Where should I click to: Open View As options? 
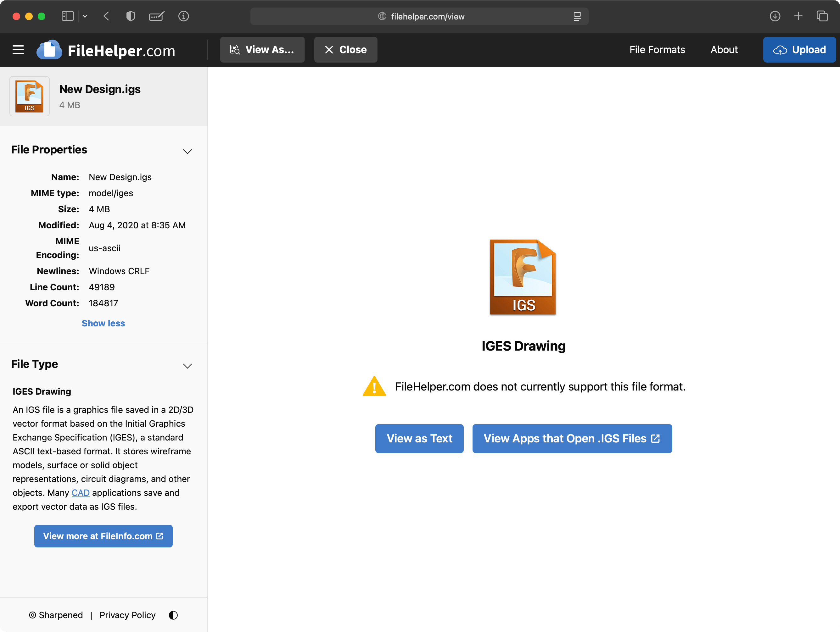[x=262, y=50]
